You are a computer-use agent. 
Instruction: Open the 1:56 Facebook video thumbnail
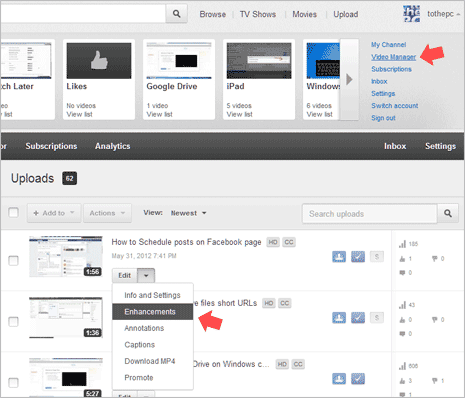click(x=66, y=257)
